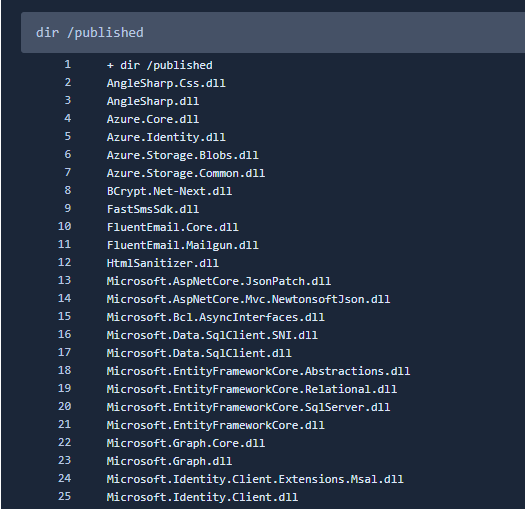525x509 pixels.
Task: Select Microsoft.EntityFrameworkCore.Relational.dll log line
Action: click(x=252, y=389)
